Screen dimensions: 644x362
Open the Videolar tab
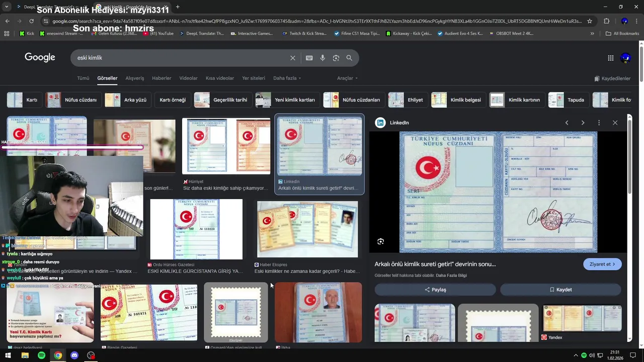tap(189, 78)
